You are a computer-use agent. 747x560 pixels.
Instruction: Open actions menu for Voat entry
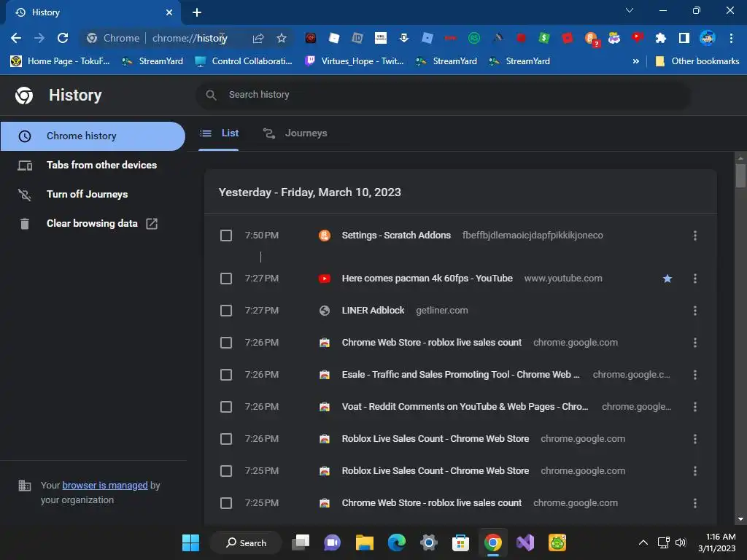(695, 407)
